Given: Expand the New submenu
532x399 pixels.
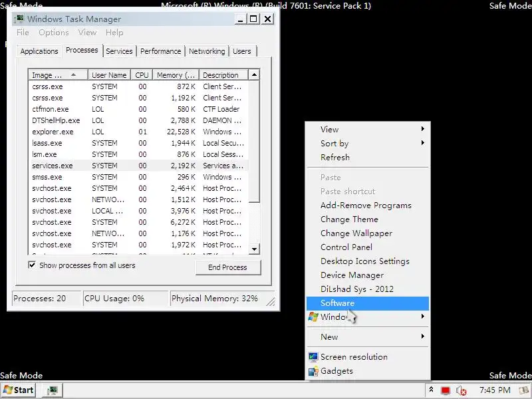Looking at the screenshot, I should (x=423, y=336).
